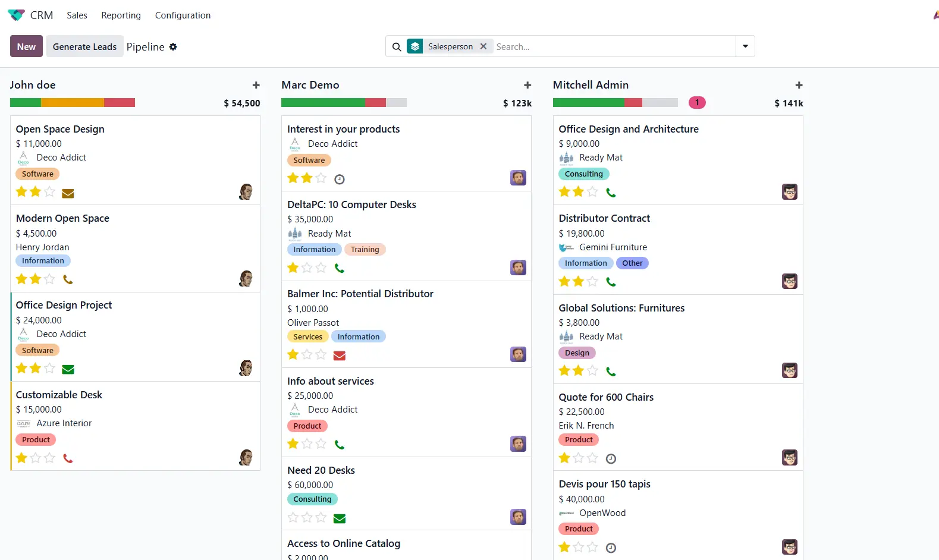This screenshot has height=560, width=939.
Task: Expand the search options dropdown arrow
Action: (745, 46)
